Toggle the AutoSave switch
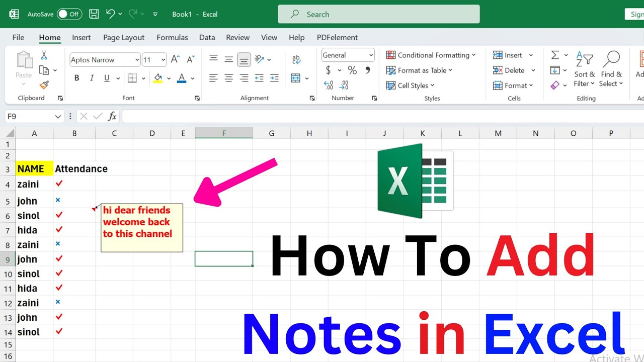644x362 pixels. (x=69, y=14)
